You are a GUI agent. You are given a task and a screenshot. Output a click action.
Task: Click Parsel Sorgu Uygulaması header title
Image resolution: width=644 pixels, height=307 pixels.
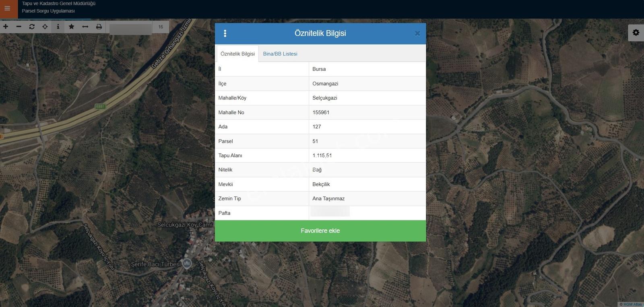(48, 11)
